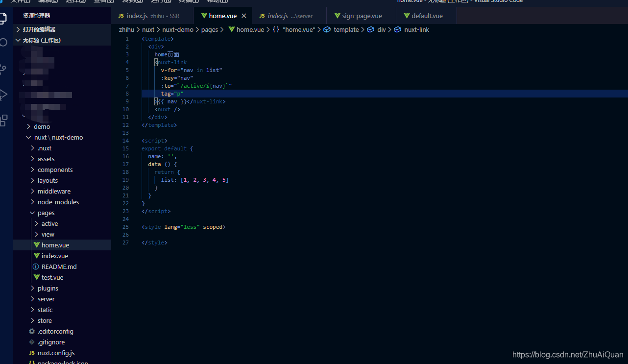Click the nuxt breadcrumb segment
The image size is (628, 364).
148,29
